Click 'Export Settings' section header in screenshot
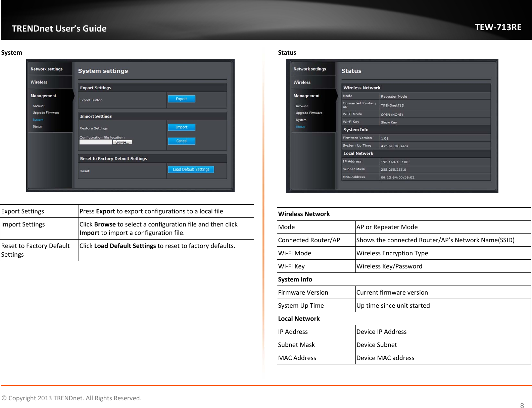This screenshot has width=532, height=408. (96, 88)
